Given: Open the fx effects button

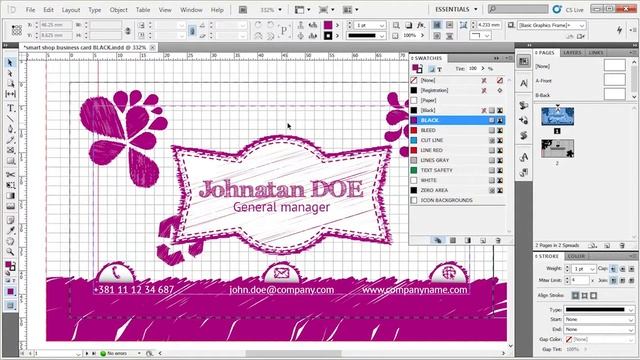Looking at the screenshot, I should 421,25.
